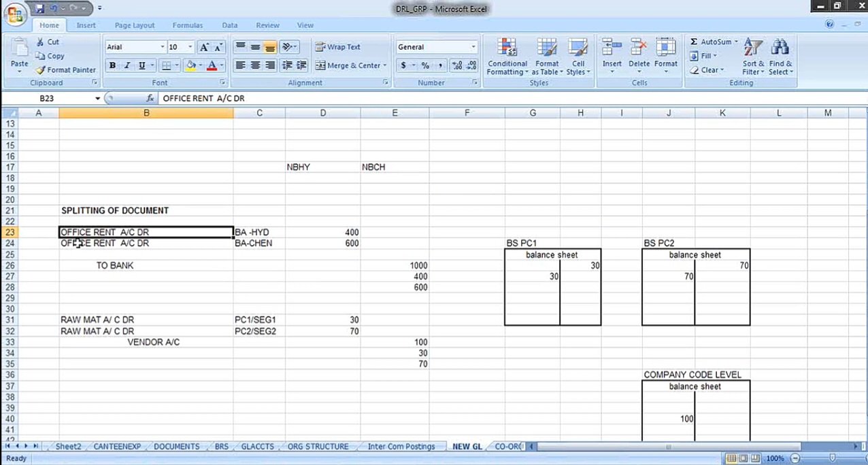Copy the selected cell
The height and width of the screenshot is (465, 868).
50,56
